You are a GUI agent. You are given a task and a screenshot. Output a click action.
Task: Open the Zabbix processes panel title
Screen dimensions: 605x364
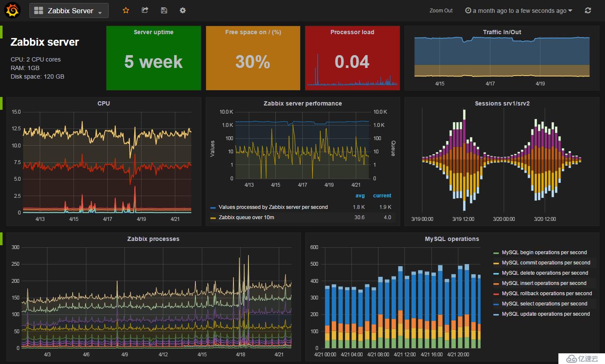coord(153,239)
